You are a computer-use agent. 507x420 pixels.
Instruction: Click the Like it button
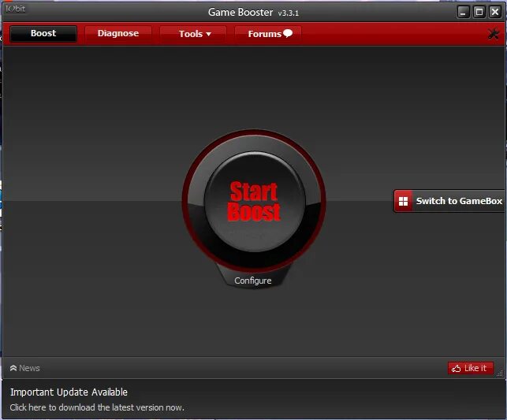(x=471, y=368)
